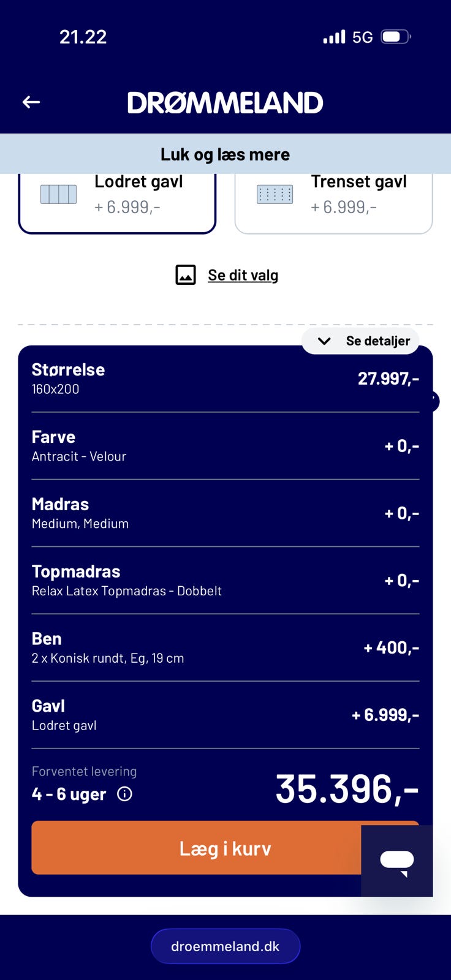Tap the Luk og læs mere bar
The height and width of the screenshot is (980, 451).
(x=225, y=154)
